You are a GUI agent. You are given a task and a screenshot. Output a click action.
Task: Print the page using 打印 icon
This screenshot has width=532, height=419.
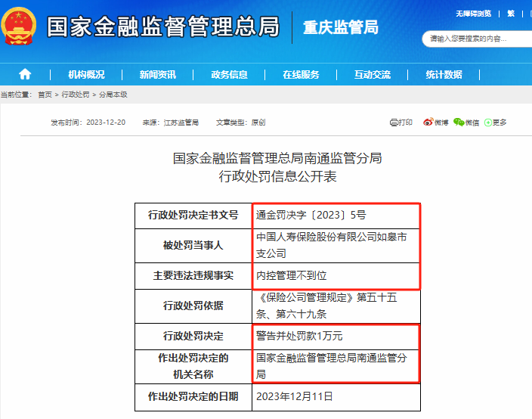click(401, 123)
